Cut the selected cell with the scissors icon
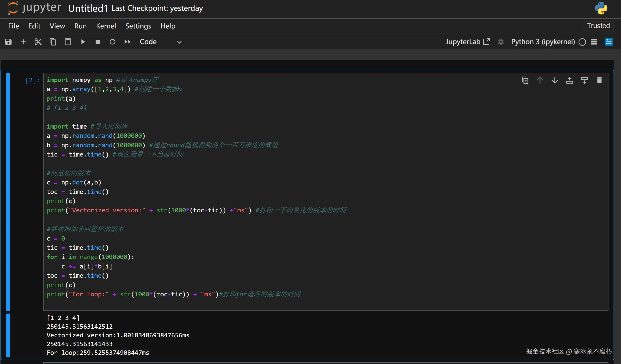621x364 pixels. 38,42
